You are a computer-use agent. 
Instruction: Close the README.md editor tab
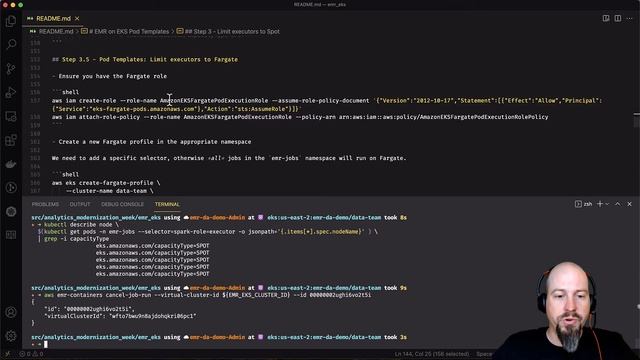[x=77, y=18]
